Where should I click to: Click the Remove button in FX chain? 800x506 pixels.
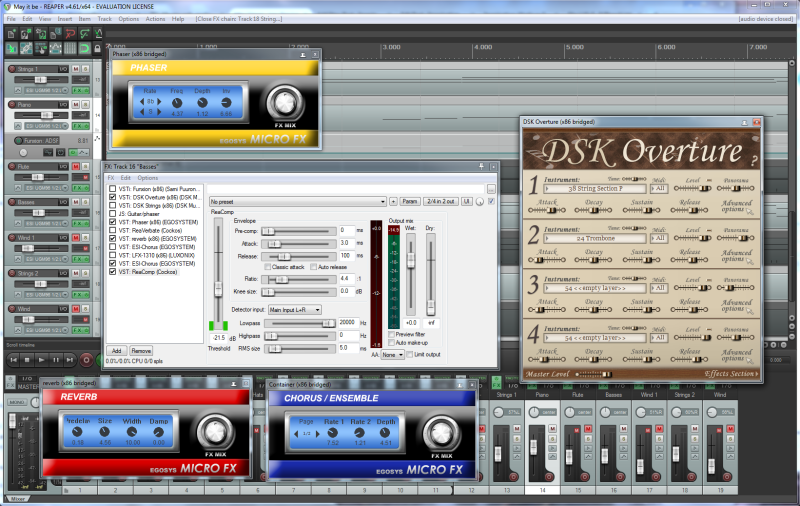point(141,351)
